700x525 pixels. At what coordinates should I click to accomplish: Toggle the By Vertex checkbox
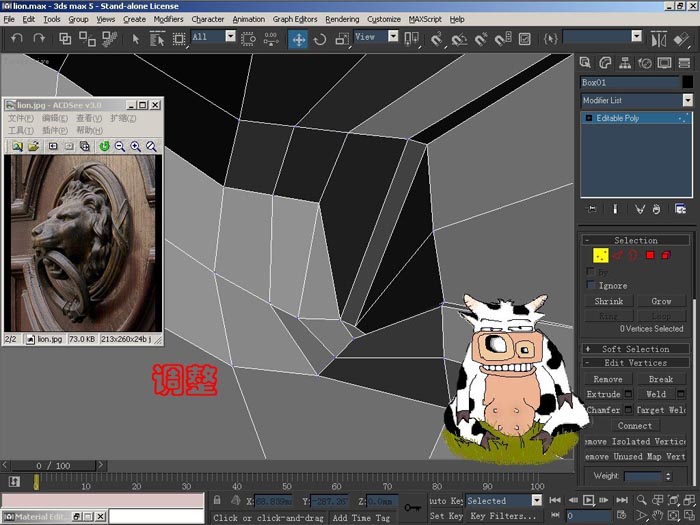[591, 271]
